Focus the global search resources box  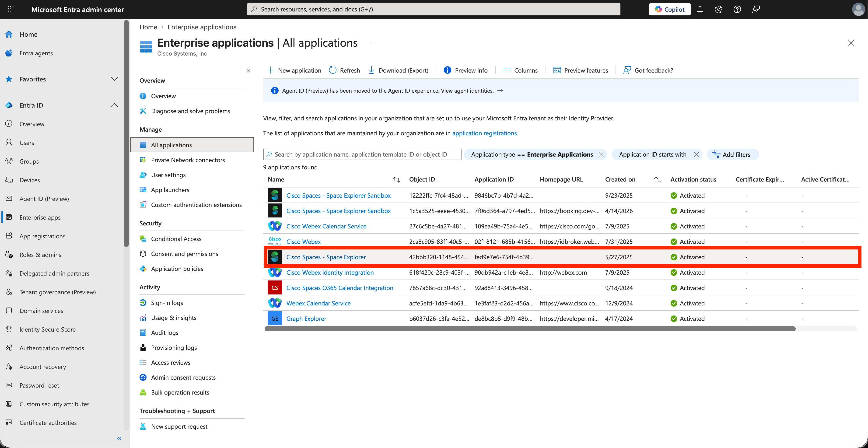coord(433,9)
